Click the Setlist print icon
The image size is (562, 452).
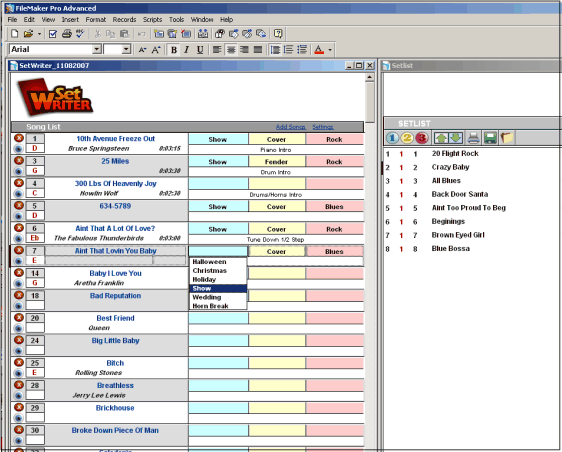473,138
